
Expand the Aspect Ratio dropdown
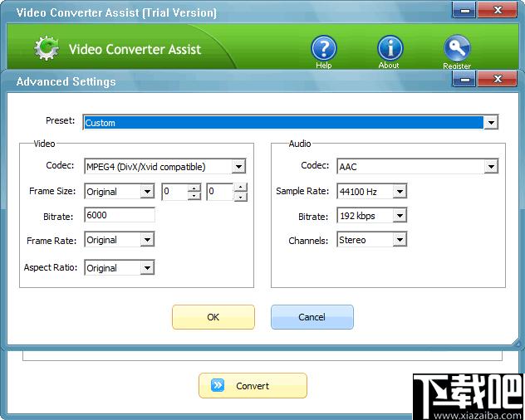click(147, 268)
